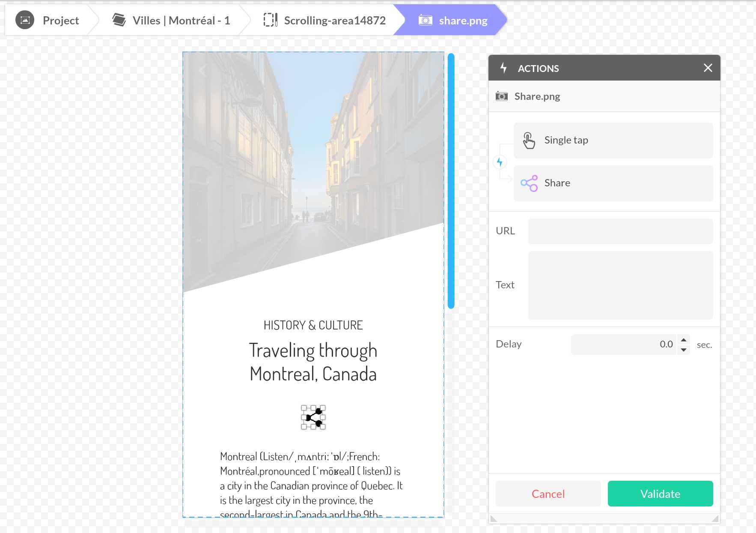Viewport: 756px width, 533px height.
Task: Click the blue lightning connector icon
Action: pyautogui.click(x=500, y=162)
